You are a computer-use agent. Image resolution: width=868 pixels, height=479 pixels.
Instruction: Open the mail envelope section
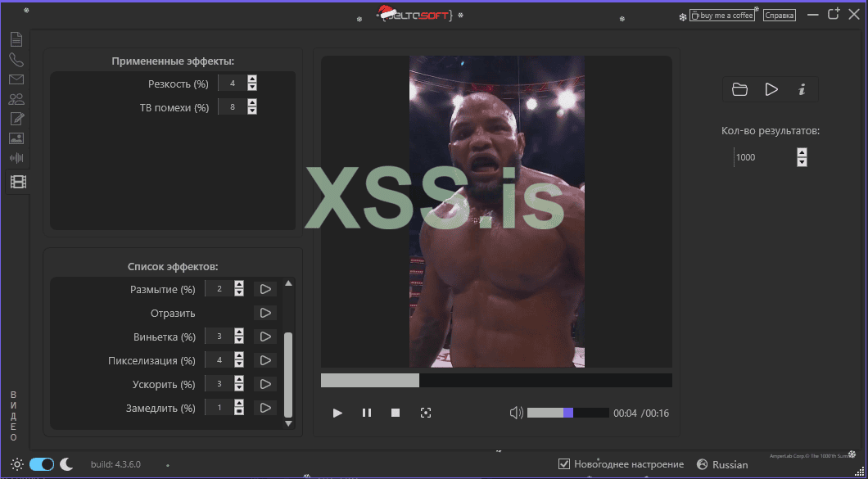(16, 79)
